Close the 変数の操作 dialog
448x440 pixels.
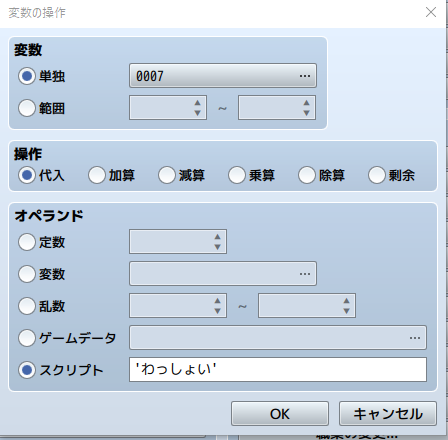tap(431, 12)
